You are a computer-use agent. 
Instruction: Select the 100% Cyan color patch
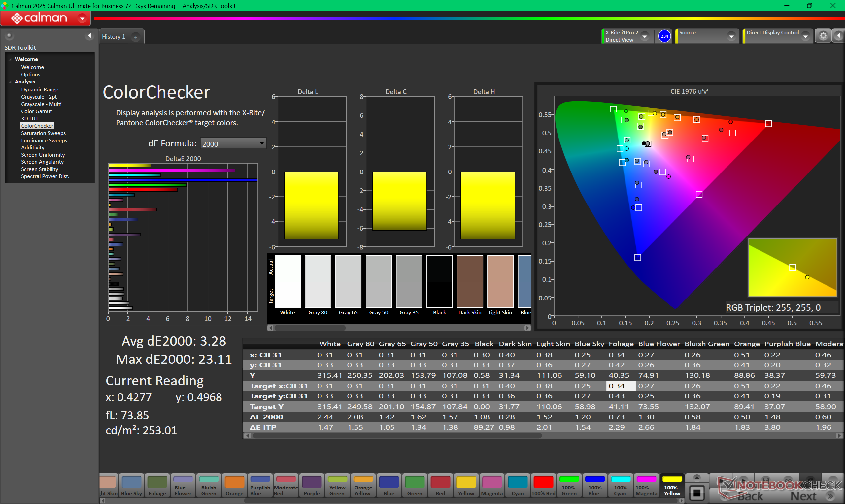(620, 486)
